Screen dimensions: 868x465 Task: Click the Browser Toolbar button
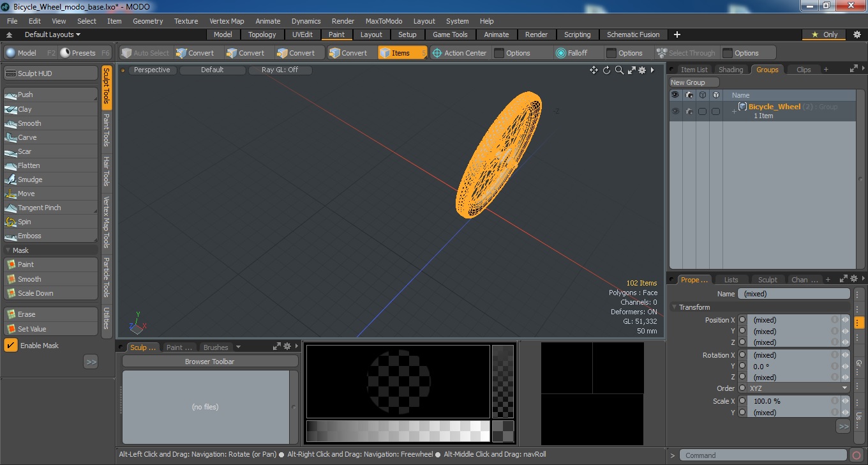[210, 362]
